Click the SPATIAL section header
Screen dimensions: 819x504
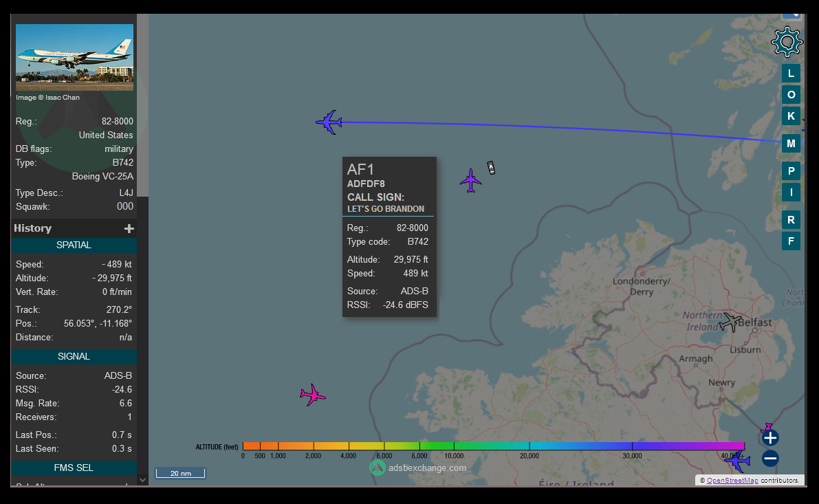pyautogui.click(x=74, y=245)
